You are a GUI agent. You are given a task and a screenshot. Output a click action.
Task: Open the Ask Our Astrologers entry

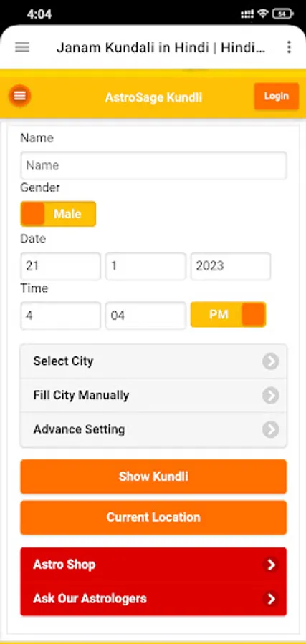click(x=153, y=599)
